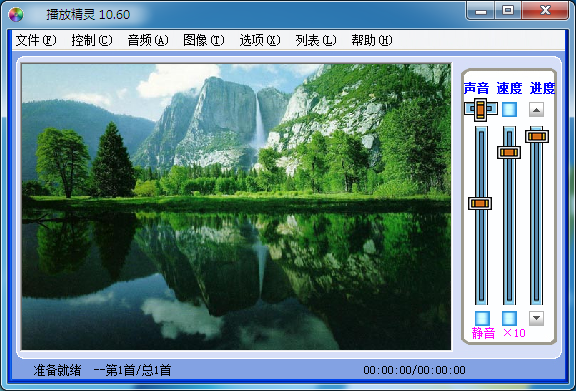Image resolution: width=576 pixels, height=391 pixels.
Task: Click the 准备就绪 status text
Action: [57, 370]
